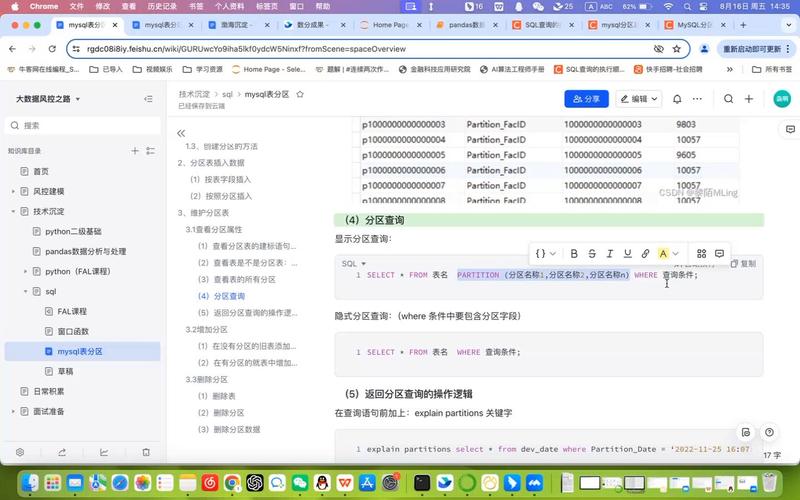Open the pandas数据分析与处理 page
Screen dimensions: 800x500
pyautogui.click(x=85, y=252)
